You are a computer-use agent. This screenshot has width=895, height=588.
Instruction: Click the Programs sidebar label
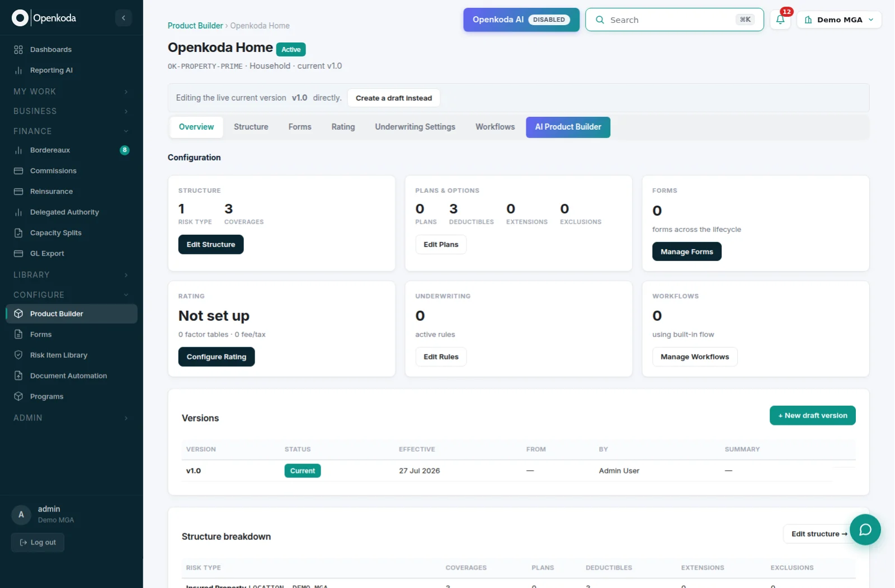point(46,397)
